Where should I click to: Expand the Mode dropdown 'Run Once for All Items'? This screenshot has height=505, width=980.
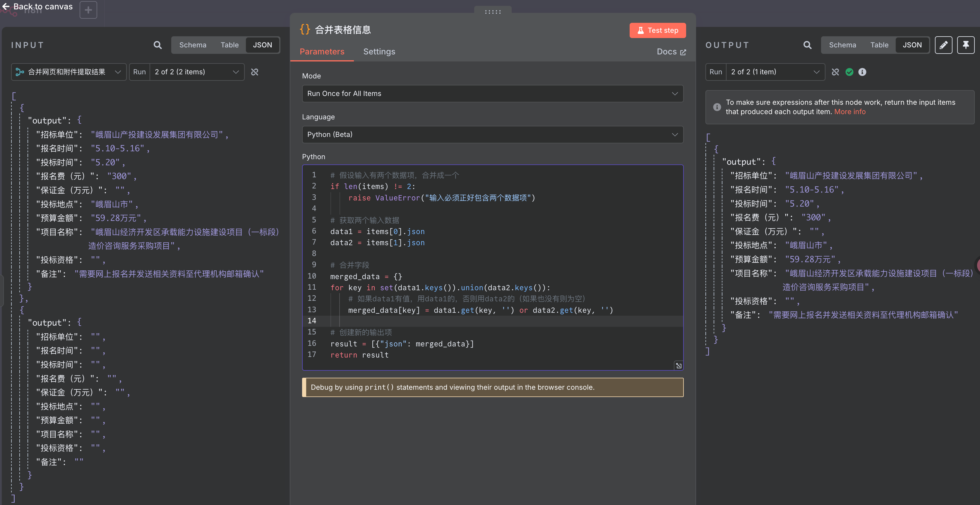[x=493, y=94]
